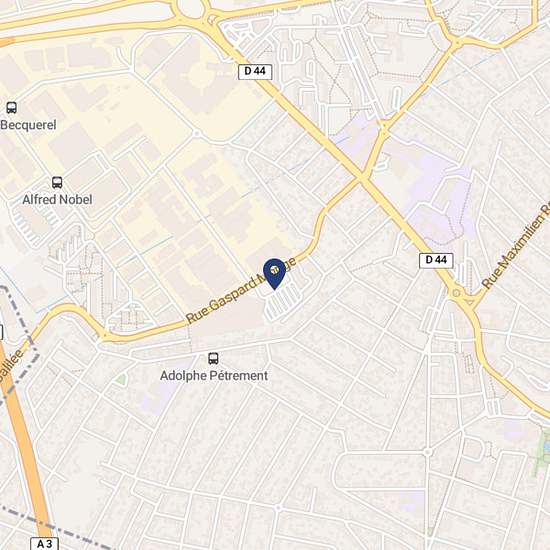Select the Alfred Nobel bus stop icon
550x550 pixels.
click(x=57, y=182)
